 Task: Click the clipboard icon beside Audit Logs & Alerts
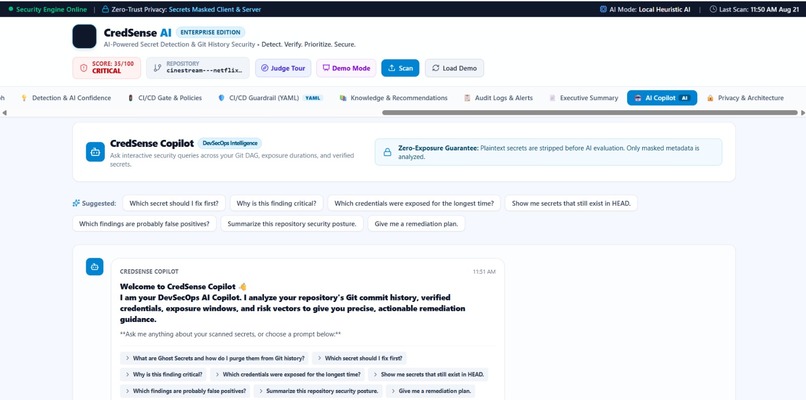pyautogui.click(x=467, y=98)
